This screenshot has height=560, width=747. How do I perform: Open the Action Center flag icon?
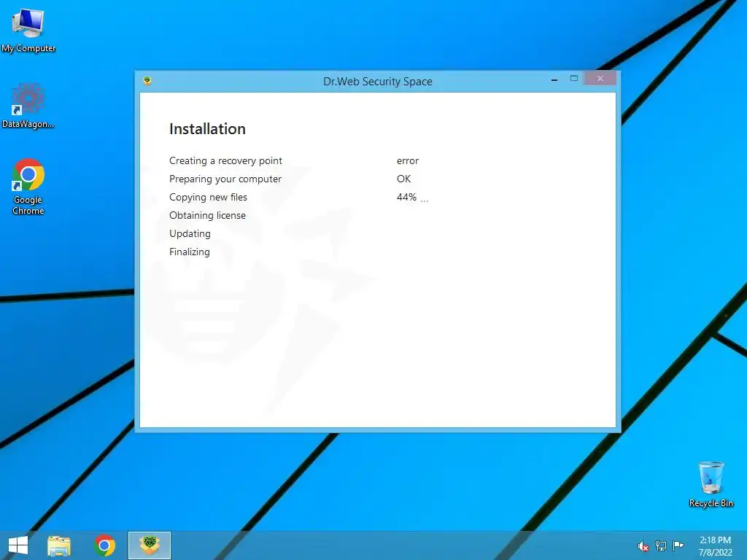pyautogui.click(x=678, y=545)
